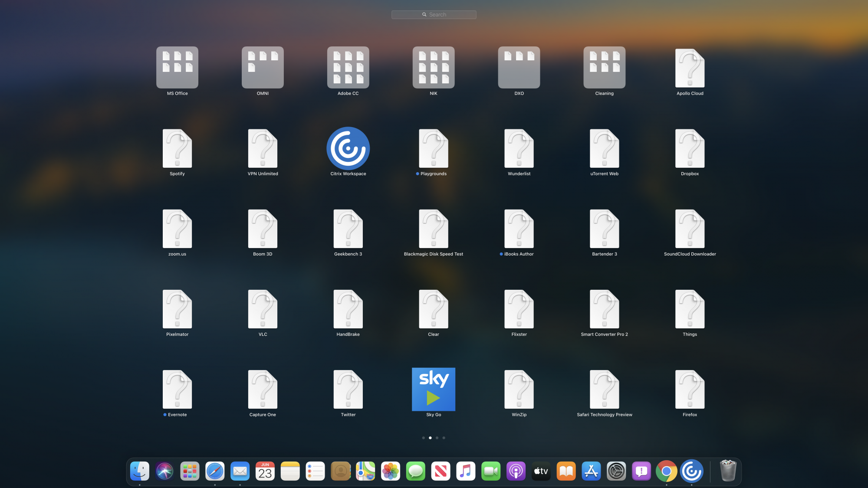The width and height of the screenshot is (868, 488).
Task: Go to first Launchpad page dot
Action: tap(424, 438)
